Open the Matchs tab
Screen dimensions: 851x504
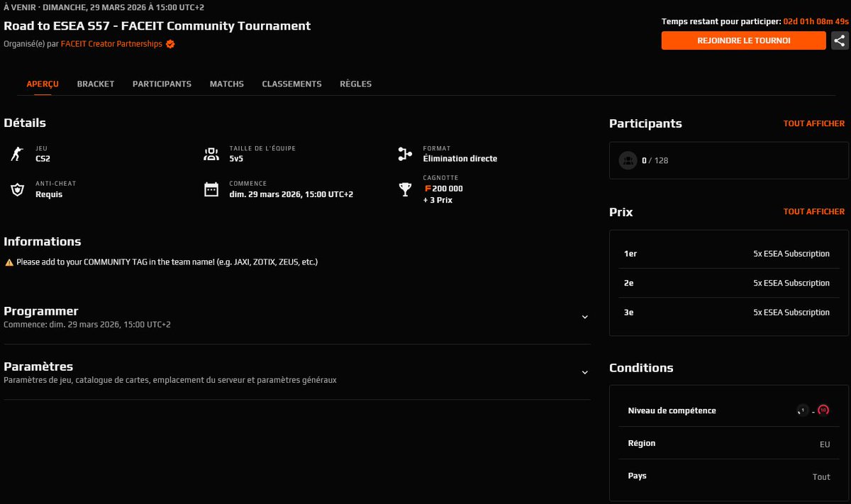point(227,84)
